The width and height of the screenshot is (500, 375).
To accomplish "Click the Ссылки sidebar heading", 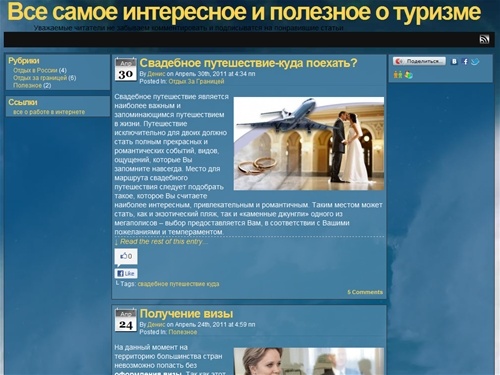I will pos(23,102).
